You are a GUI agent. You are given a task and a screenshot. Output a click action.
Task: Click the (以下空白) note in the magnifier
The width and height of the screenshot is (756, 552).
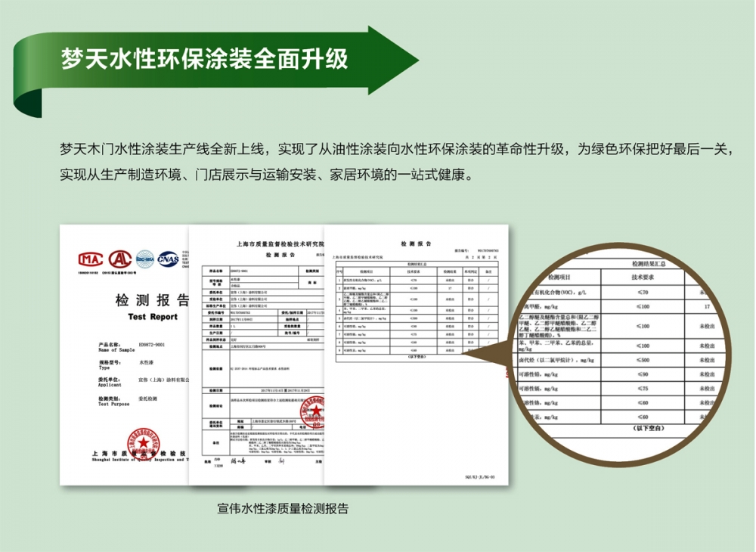click(x=649, y=428)
